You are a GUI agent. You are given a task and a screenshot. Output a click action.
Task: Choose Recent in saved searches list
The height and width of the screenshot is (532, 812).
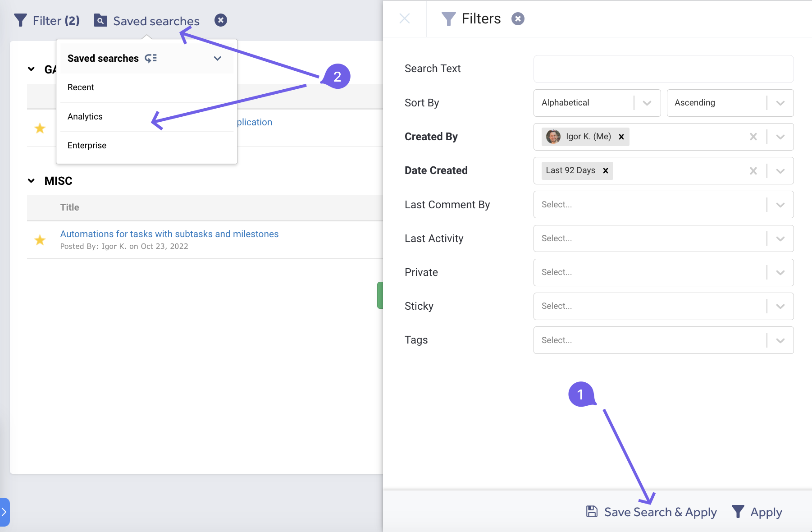(81, 87)
